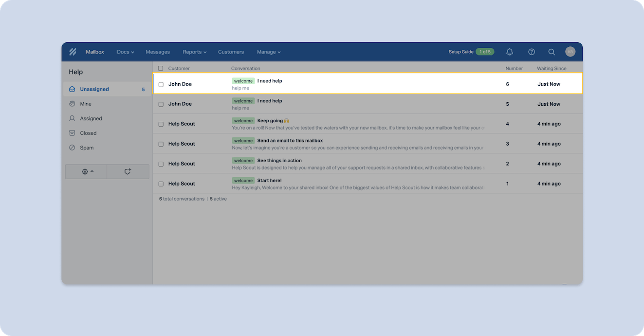Click welcome tag on conversation 6 row
644x336 pixels.
point(243,81)
